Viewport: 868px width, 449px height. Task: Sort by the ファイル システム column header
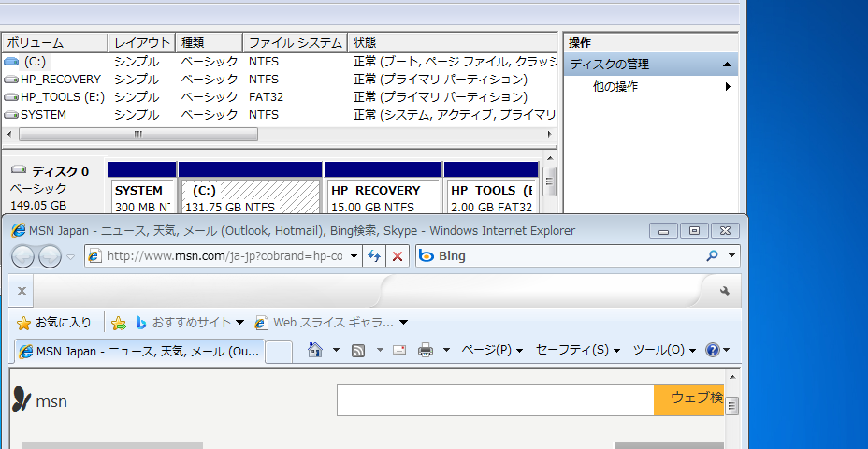click(295, 43)
